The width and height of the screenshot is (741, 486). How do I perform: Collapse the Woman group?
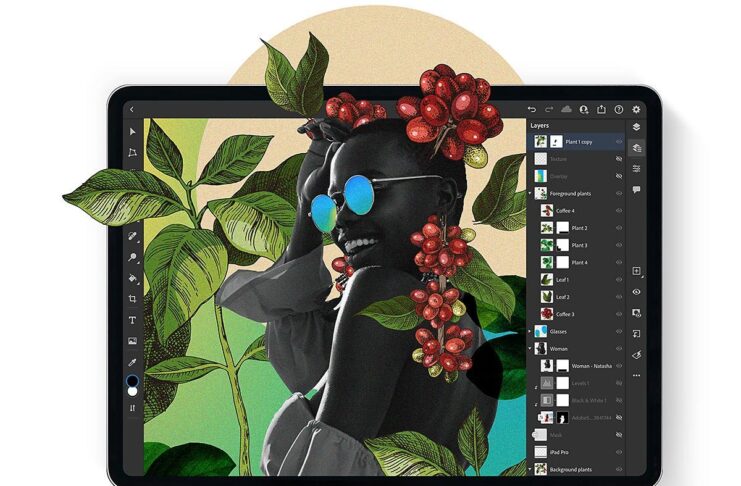[x=530, y=349]
